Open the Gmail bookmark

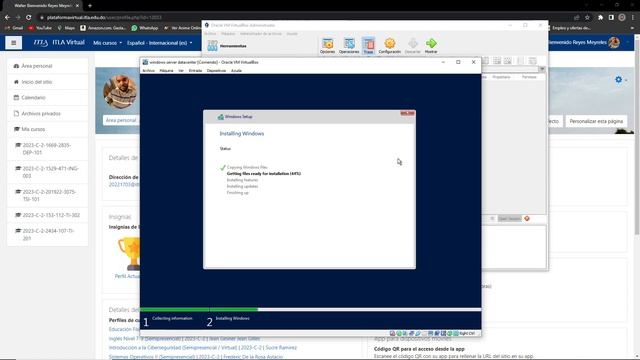14,28
